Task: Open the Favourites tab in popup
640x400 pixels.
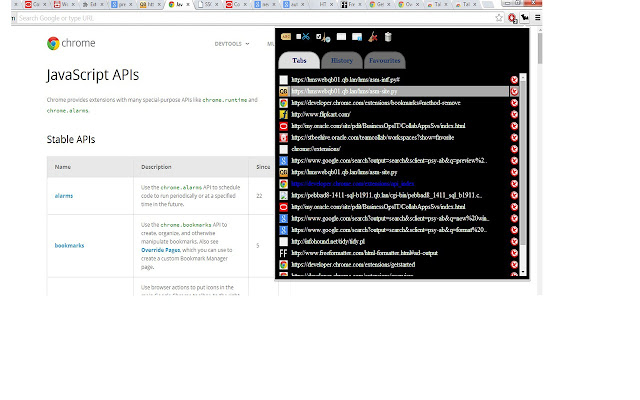Action: [384, 60]
